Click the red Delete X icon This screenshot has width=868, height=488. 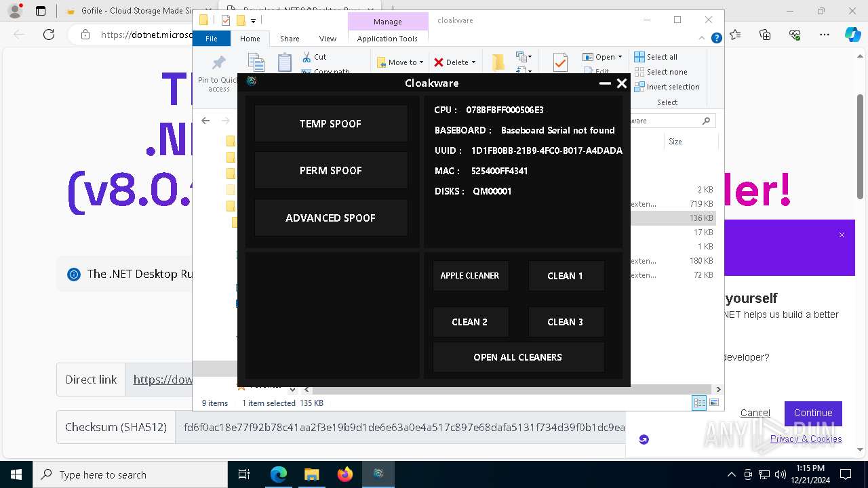439,62
